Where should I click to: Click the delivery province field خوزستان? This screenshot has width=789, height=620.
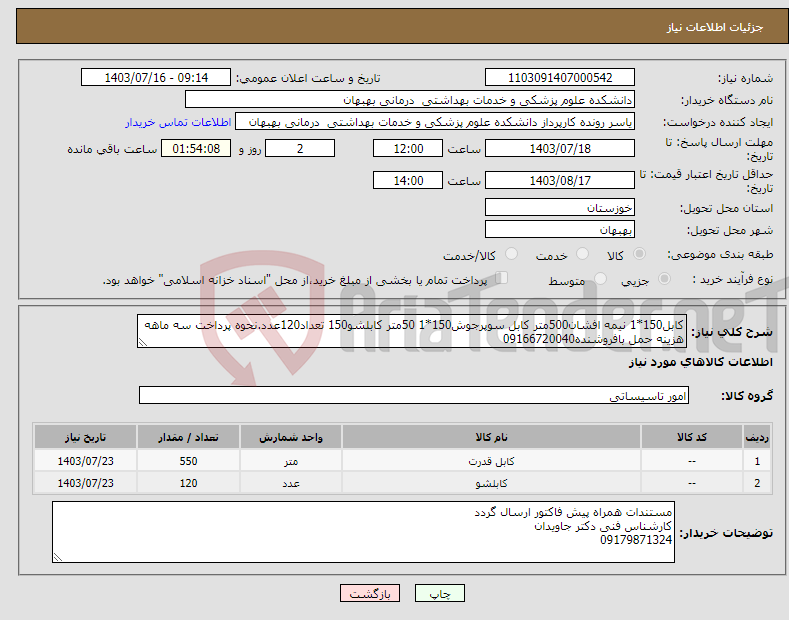[560, 207]
